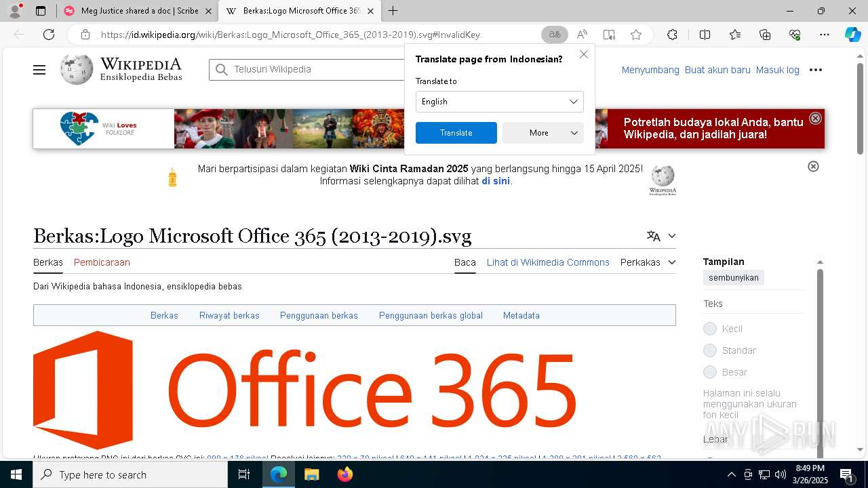Viewport: 868px width, 488px height.
Task: Open the tab actions menu icon
Action: click(x=41, y=11)
